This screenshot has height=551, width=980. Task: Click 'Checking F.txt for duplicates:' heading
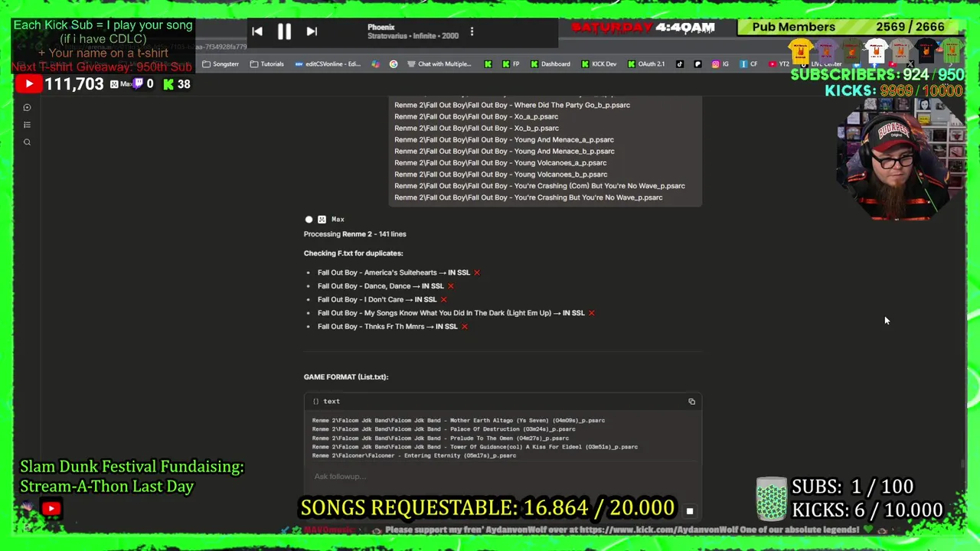point(353,253)
